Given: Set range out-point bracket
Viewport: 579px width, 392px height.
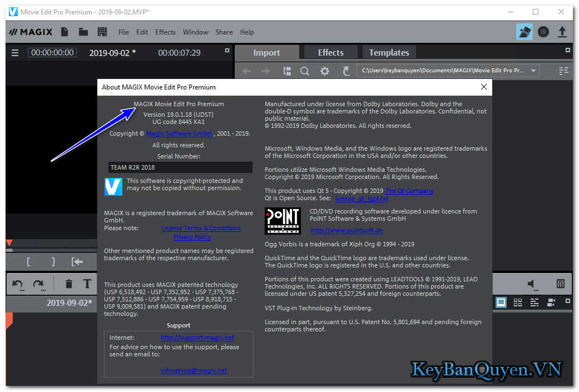Looking at the screenshot, I should [53, 262].
